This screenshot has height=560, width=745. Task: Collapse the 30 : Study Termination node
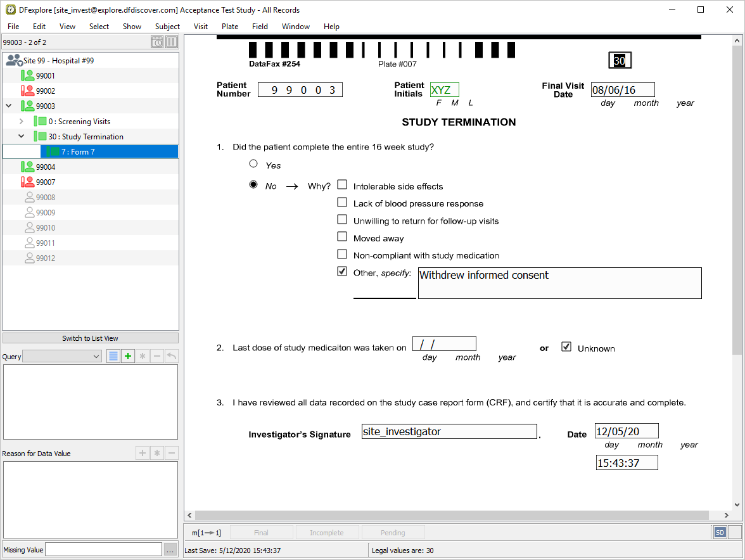(21, 136)
